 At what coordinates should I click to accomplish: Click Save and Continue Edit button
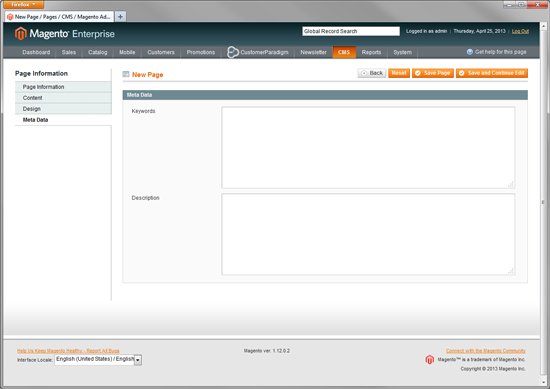pyautogui.click(x=492, y=73)
